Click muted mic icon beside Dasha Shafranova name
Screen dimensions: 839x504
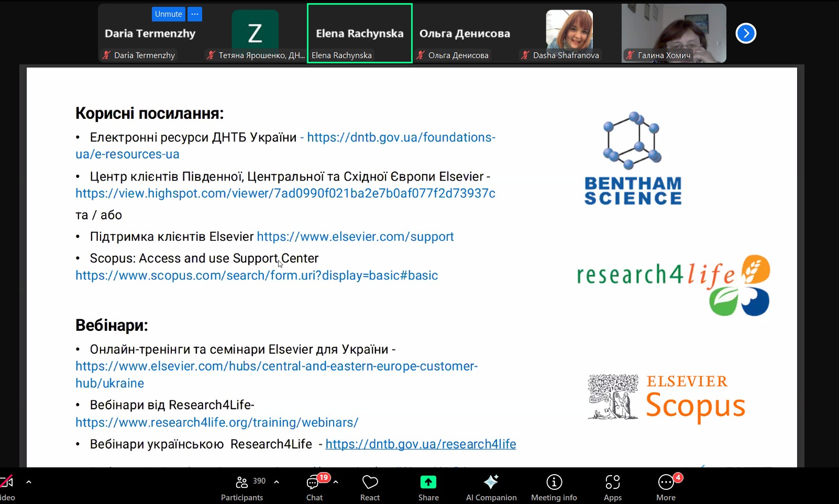point(525,55)
